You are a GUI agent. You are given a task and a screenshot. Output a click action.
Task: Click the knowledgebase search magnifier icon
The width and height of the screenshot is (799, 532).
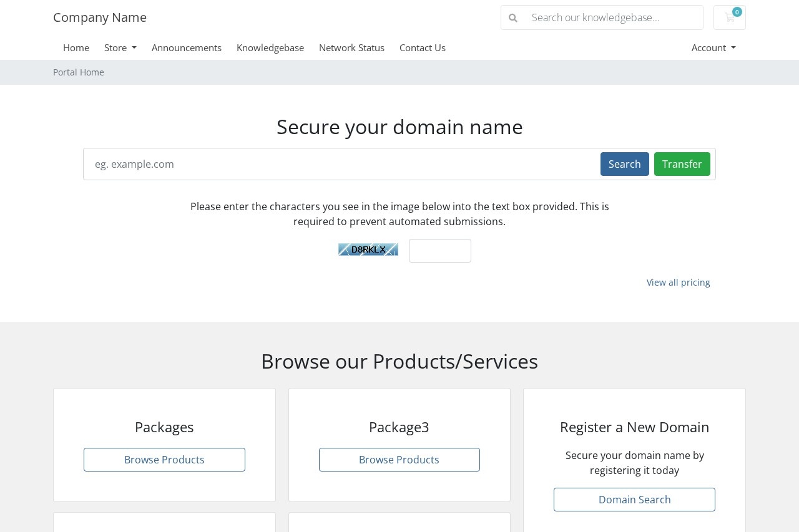tap(513, 18)
